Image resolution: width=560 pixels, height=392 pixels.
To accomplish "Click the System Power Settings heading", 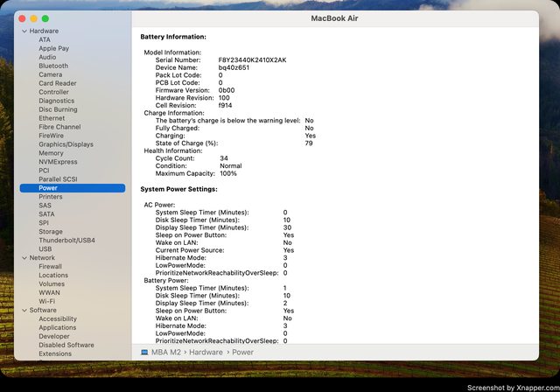I will click(x=178, y=189).
